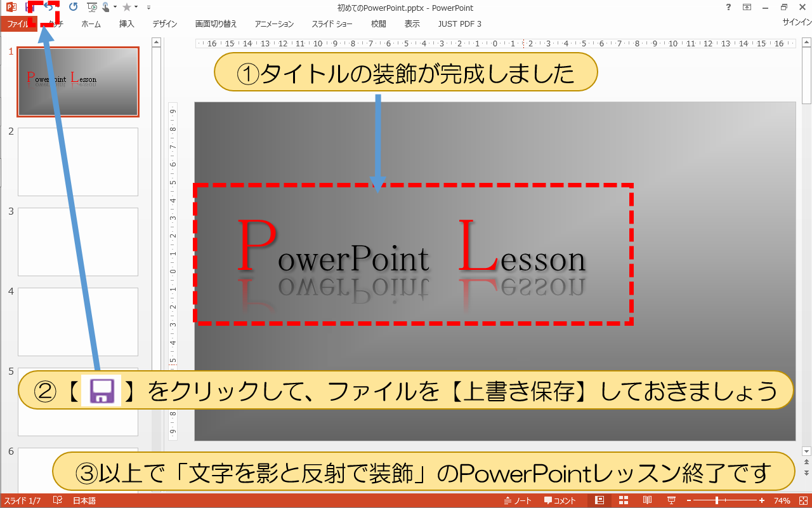This screenshot has width=812, height=508.
Task: Open the デザイン tab
Action: tap(165, 23)
